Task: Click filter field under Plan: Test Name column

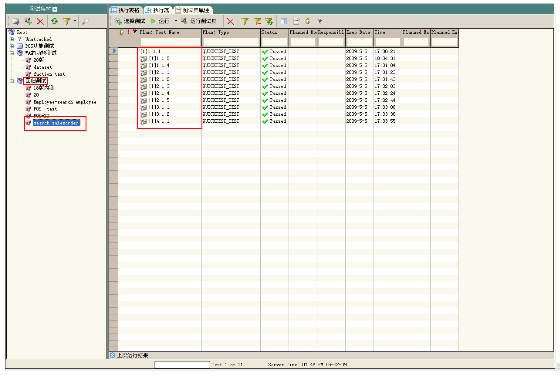Action: click(x=170, y=42)
